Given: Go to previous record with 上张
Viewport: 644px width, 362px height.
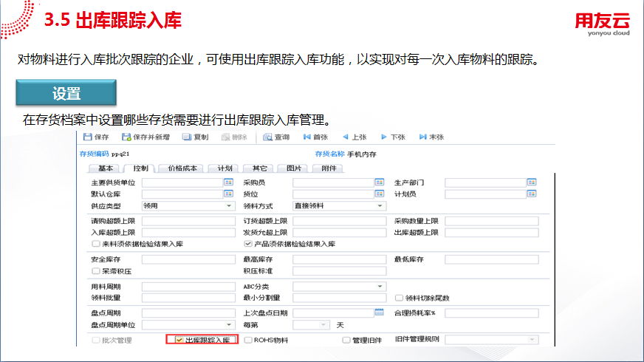Looking at the screenshot, I should tap(345, 137).
